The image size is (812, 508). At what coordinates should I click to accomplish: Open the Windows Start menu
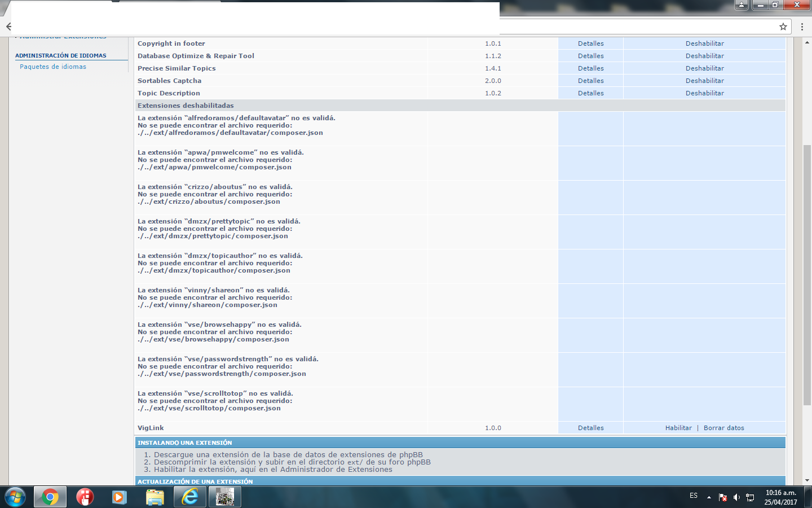click(15, 497)
